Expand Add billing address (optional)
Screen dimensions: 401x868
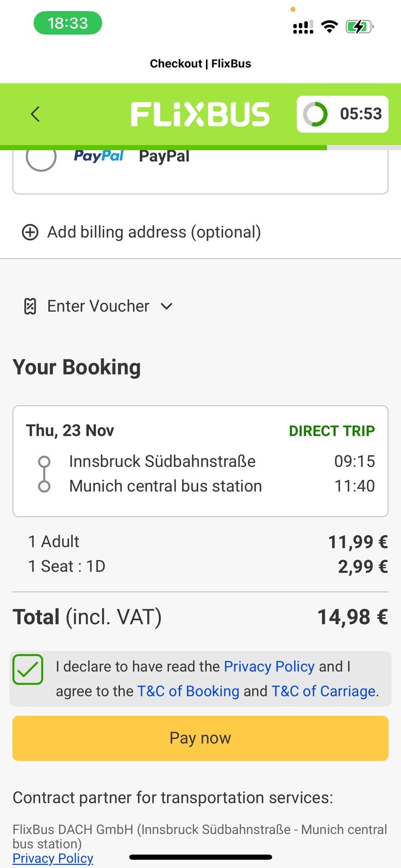pyautogui.click(x=154, y=232)
